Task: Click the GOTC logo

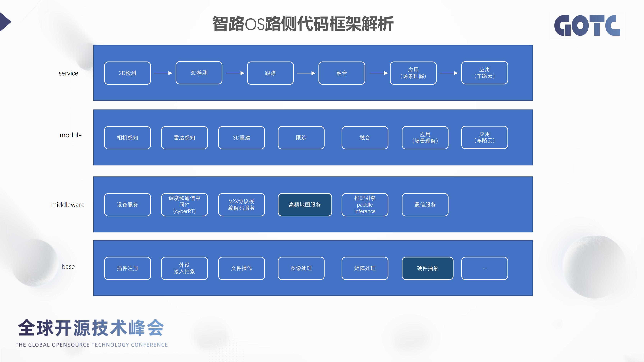Action: coord(587,26)
